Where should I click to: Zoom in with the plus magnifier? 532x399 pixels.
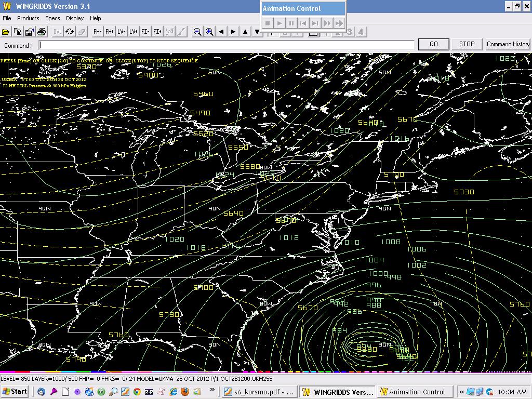point(209,32)
